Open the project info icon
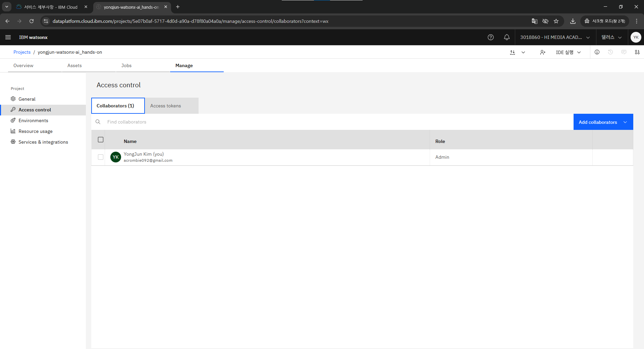 coord(597,52)
